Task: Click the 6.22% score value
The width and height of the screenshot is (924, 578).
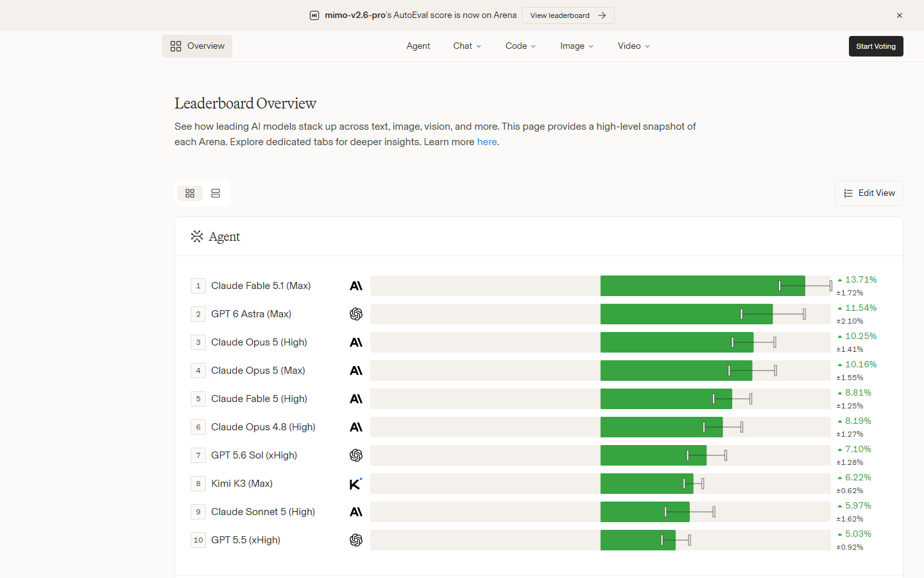Action: (x=858, y=477)
